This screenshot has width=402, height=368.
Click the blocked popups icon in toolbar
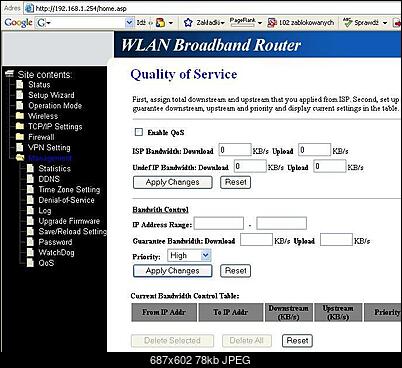tap(272, 23)
